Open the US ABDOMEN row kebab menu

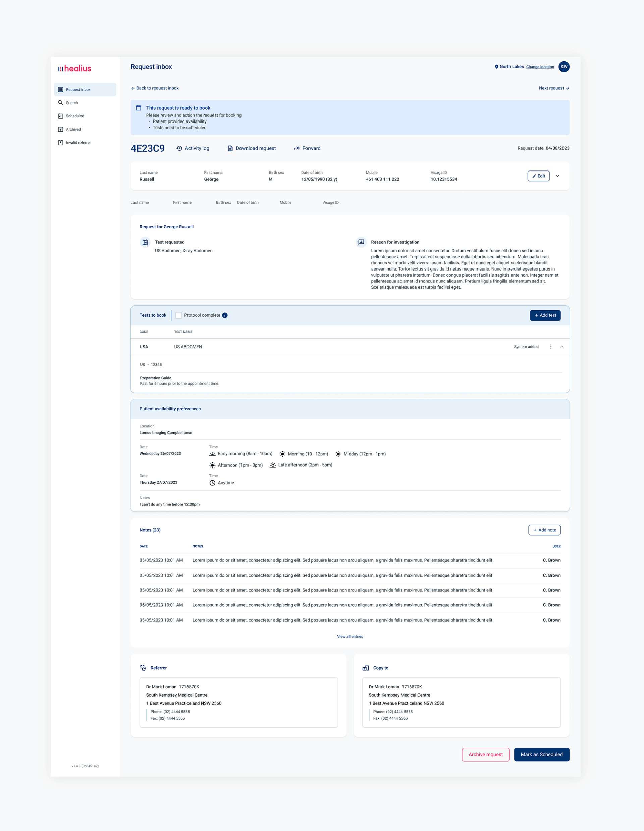pyautogui.click(x=550, y=347)
